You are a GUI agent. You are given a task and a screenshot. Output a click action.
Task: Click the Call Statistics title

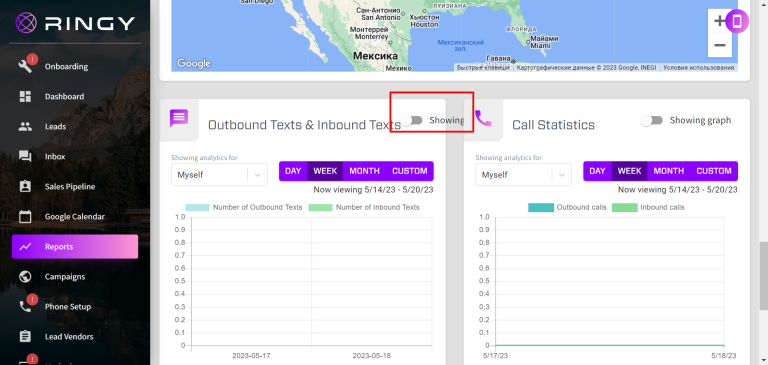coord(553,124)
